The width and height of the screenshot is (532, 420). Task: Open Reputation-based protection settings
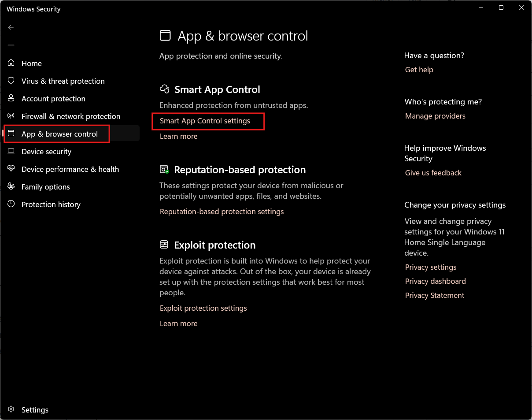(x=222, y=211)
